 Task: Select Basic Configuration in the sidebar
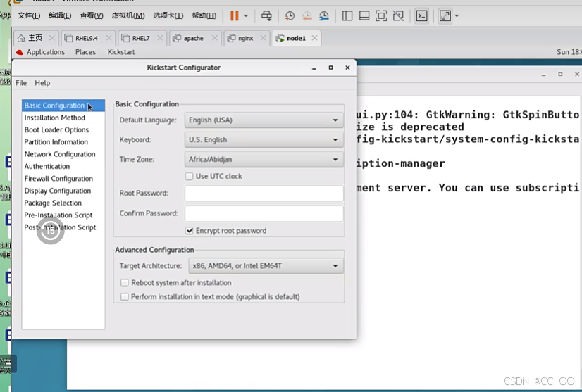click(x=63, y=106)
